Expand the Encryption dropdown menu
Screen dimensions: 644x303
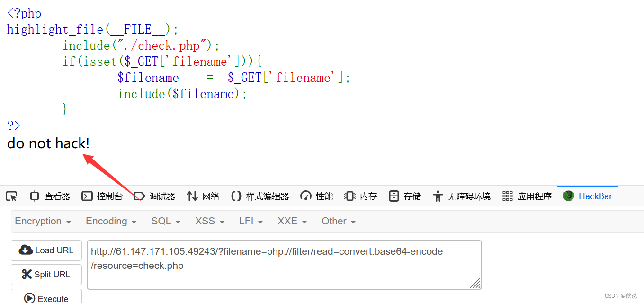coord(43,221)
